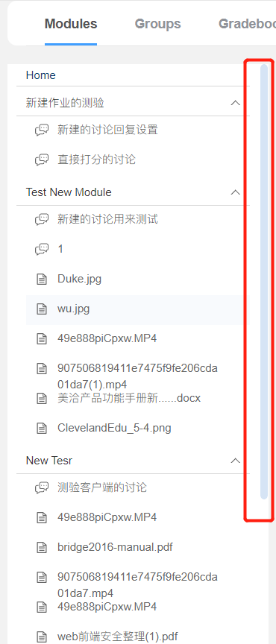This screenshot has height=644, width=276.
Task: Collapse the 新建作业的测验 module
Action: [x=235, y=103]
